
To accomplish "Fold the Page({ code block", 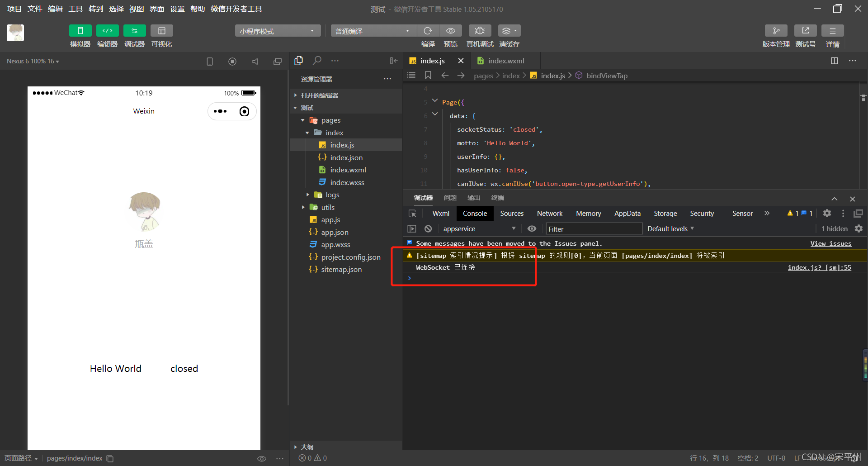I will [x=435, y=100].
